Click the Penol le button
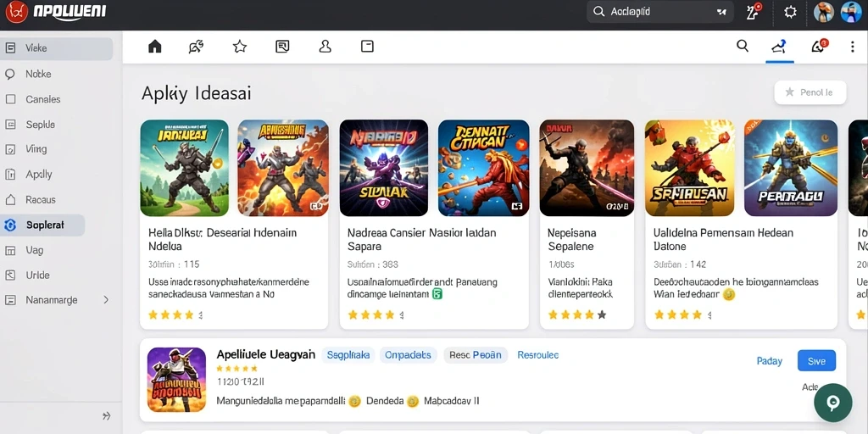The height and width of the screenshot is (434, 868). [810, 92]
